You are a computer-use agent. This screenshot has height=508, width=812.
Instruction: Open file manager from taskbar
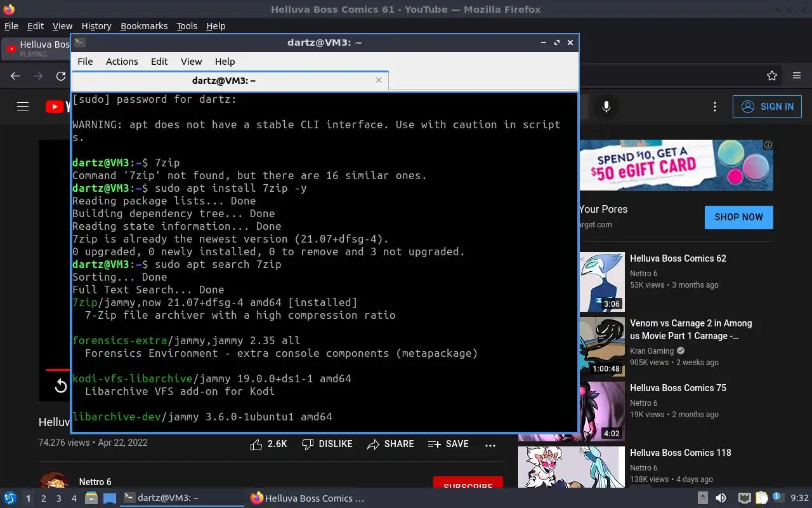(91, 498)
